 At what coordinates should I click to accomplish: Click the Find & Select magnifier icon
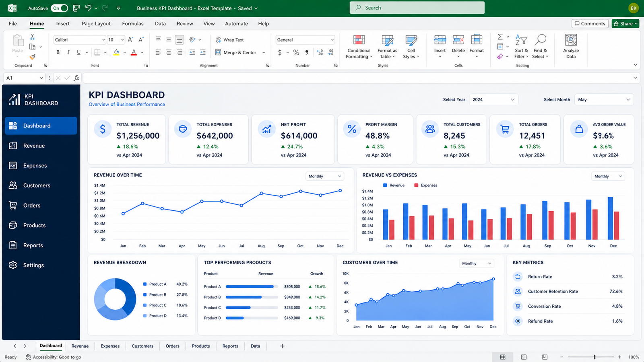[x=540, y=40]
